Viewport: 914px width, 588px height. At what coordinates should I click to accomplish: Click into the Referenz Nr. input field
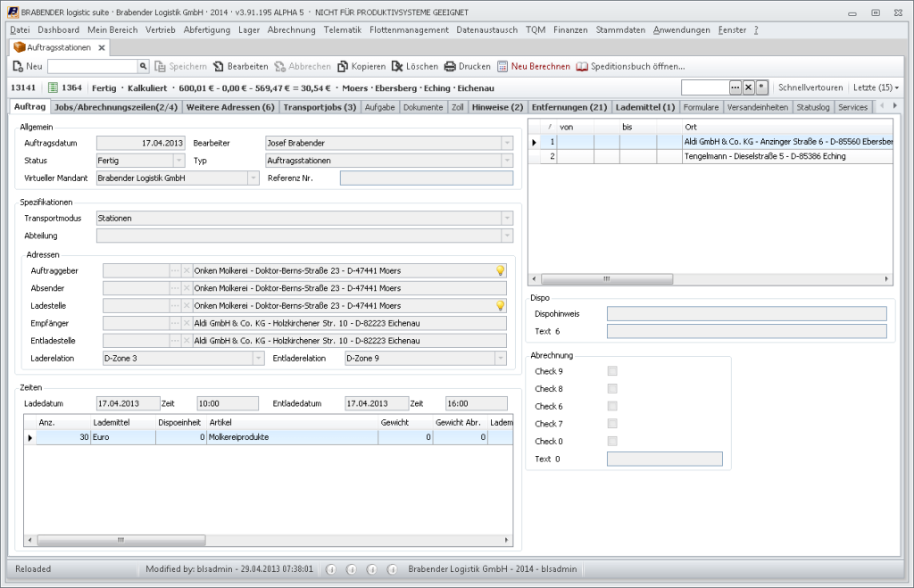[426, 178]
